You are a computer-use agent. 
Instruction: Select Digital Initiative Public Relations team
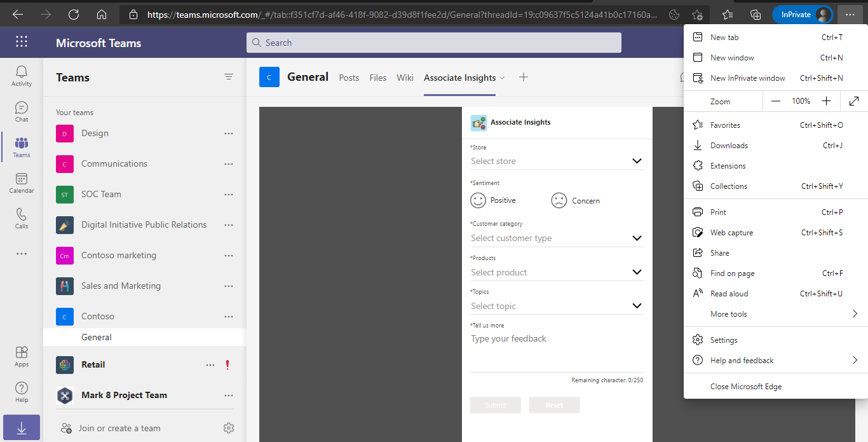144,224
